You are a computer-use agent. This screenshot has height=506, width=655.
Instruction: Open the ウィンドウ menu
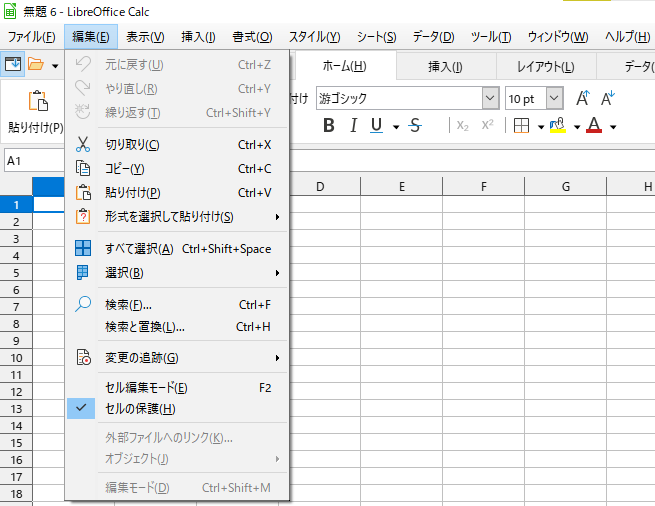pos(558,37)
